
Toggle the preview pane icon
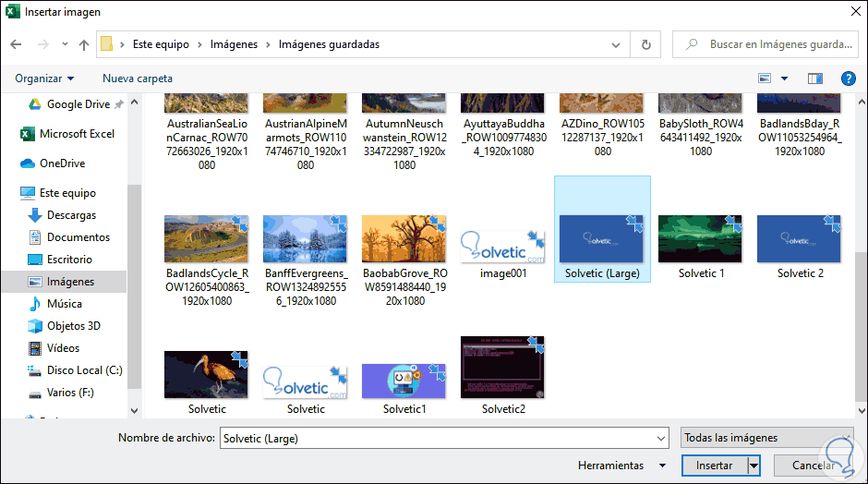pyautogui.click(x=814, y=79)
